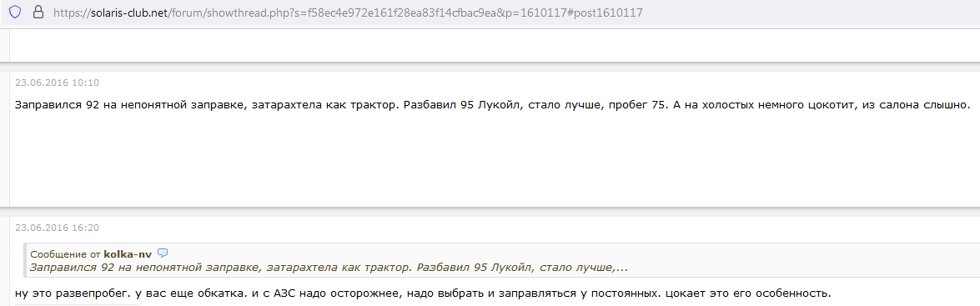Viewport: 980px width, 306px height.
Task: Click the padlock site security icon
Action: coord(38,12)
